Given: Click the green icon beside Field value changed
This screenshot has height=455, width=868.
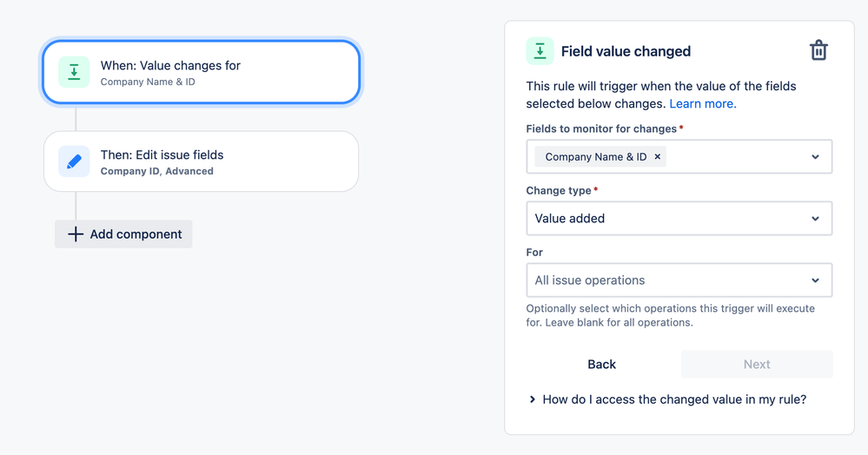Looking at the screenshot, I should click(x=540, y=51).
